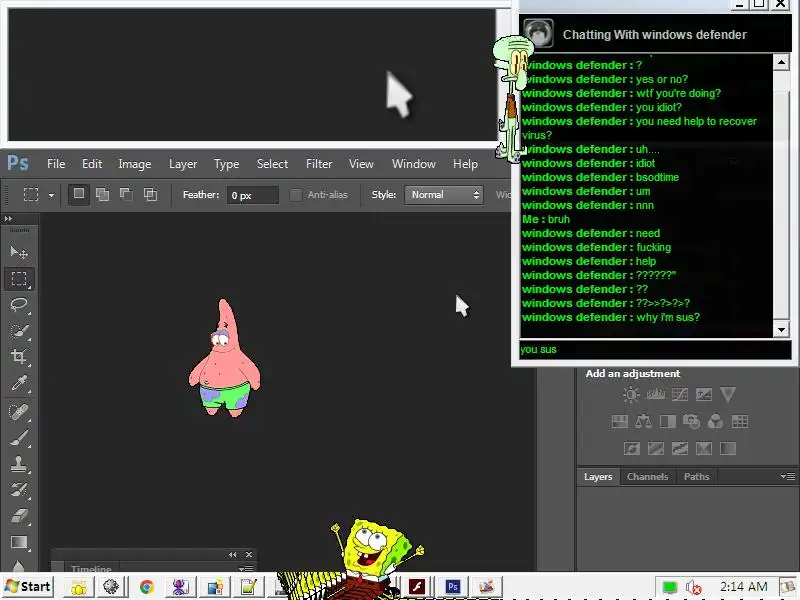800x600 pixels.
Task: Choose Intersect with selection mode
Action: pyautogui.click(x=150, y=194)
